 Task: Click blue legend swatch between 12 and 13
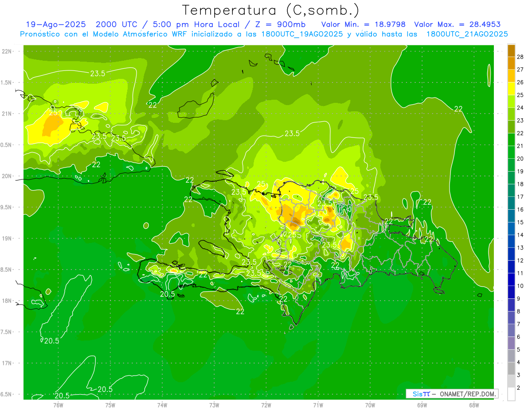[511, 254]
